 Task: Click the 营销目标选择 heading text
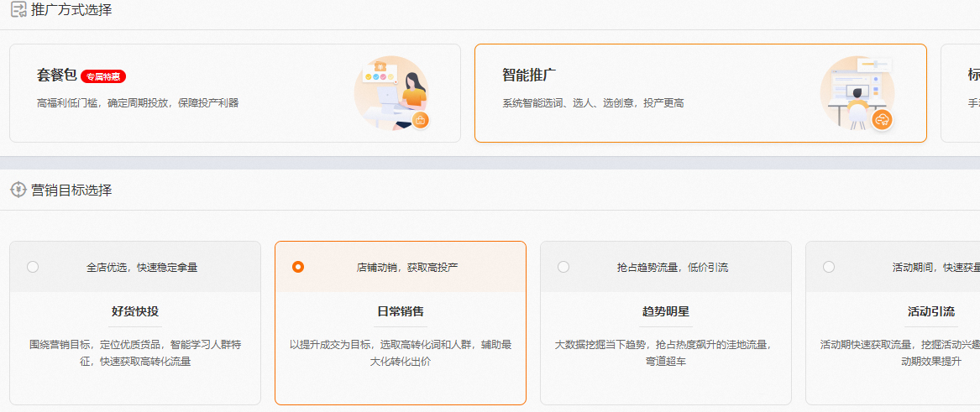coord(72,190)
